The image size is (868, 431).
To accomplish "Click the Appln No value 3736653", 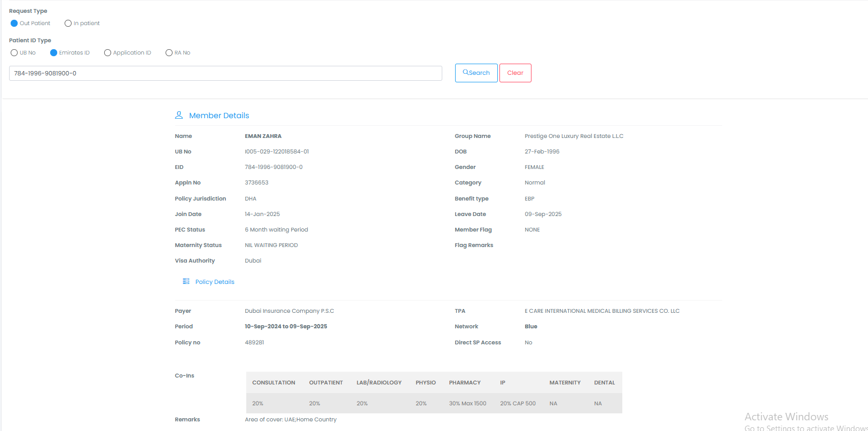I will [x=256, y=183].
